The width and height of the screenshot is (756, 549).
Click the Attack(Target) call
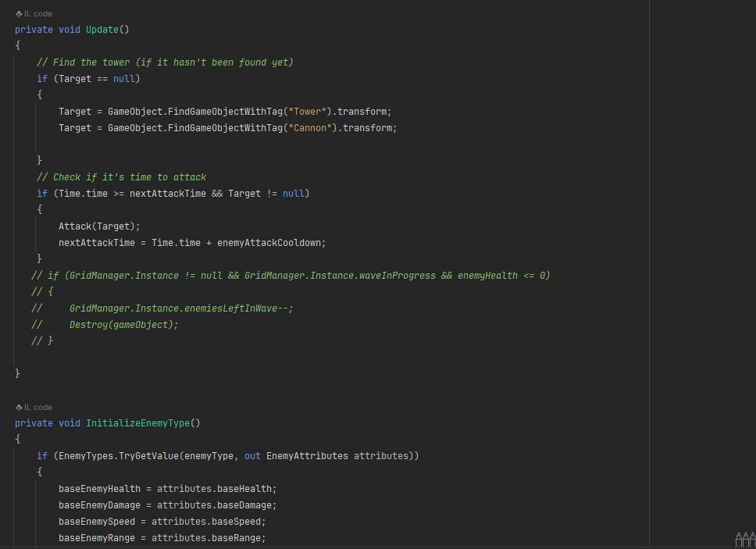click(99, 226)
